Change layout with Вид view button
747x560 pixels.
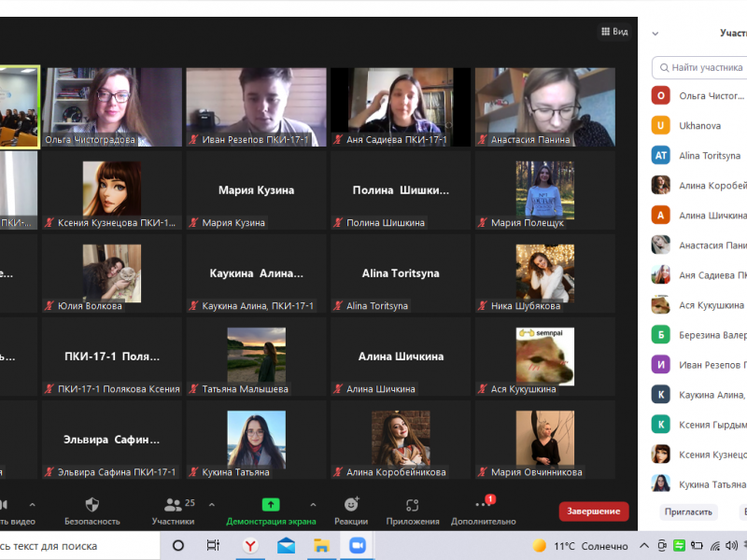click(613, 32)
